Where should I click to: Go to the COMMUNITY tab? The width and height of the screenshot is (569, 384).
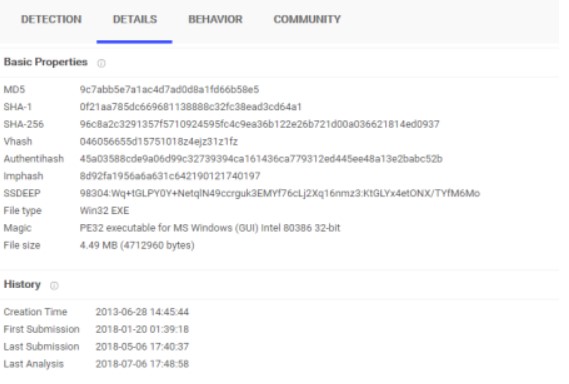coord(307,20)
